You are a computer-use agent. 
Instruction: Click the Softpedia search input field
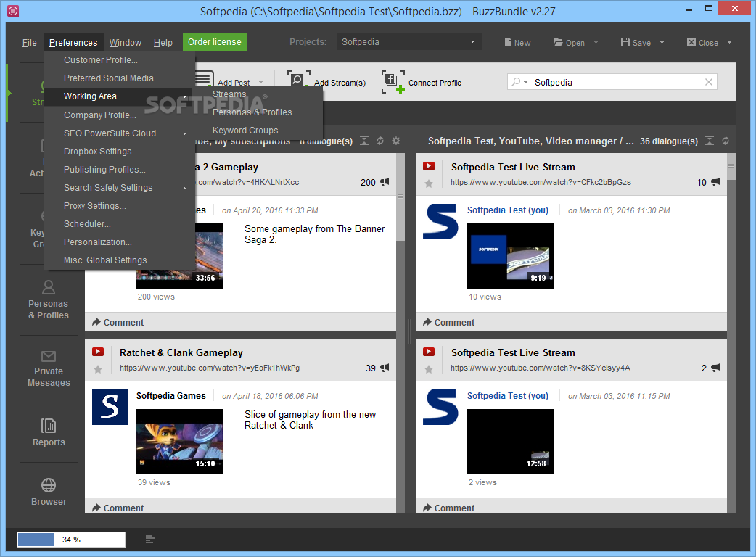click(618, 82)
